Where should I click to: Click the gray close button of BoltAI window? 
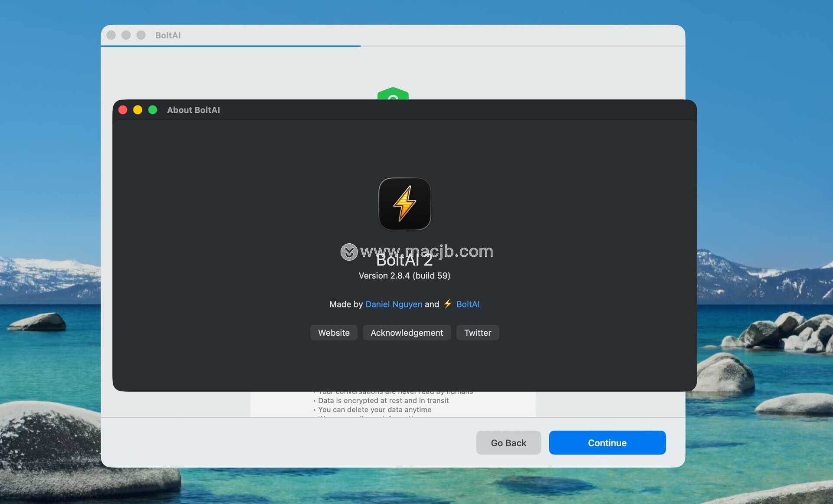tap(111, 35)
